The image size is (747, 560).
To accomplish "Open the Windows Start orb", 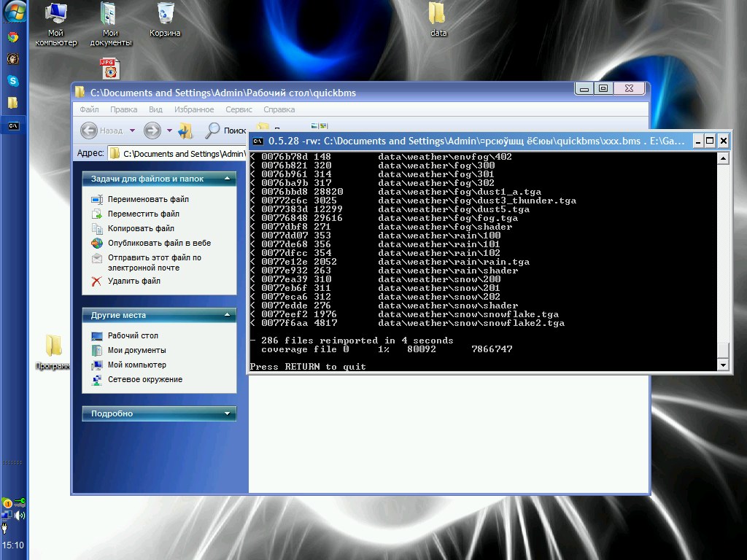I will pyautogui.click(x=15, y=12).
